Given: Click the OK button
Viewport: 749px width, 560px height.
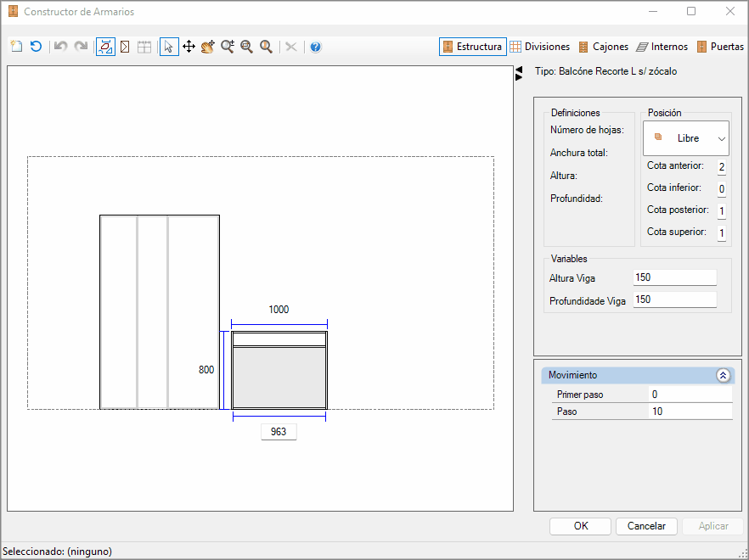Looking at the screenshot, I should tap(580, 526).
